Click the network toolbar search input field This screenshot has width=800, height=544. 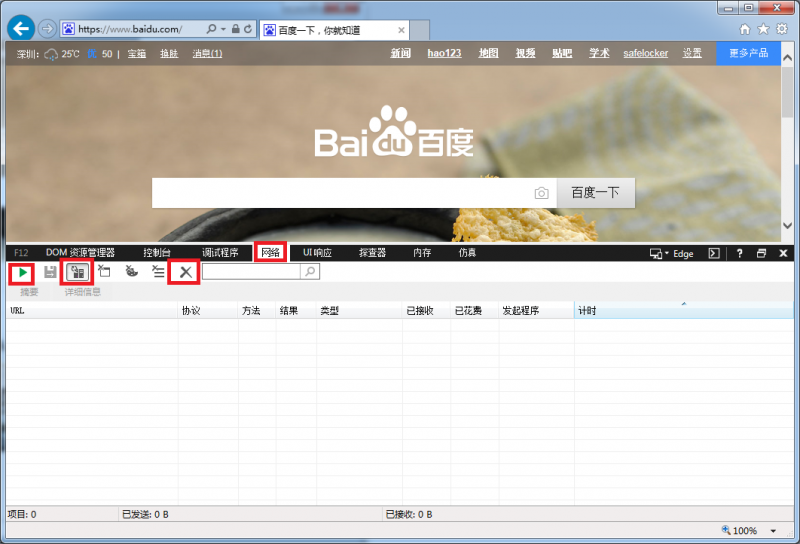252,271
